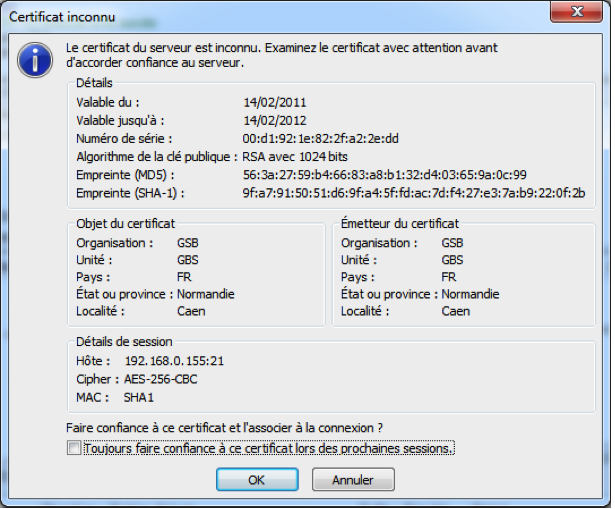Screen dimensions: 615x509
Task: Click the SHA-1 fingerprint value
Action: 413,192
